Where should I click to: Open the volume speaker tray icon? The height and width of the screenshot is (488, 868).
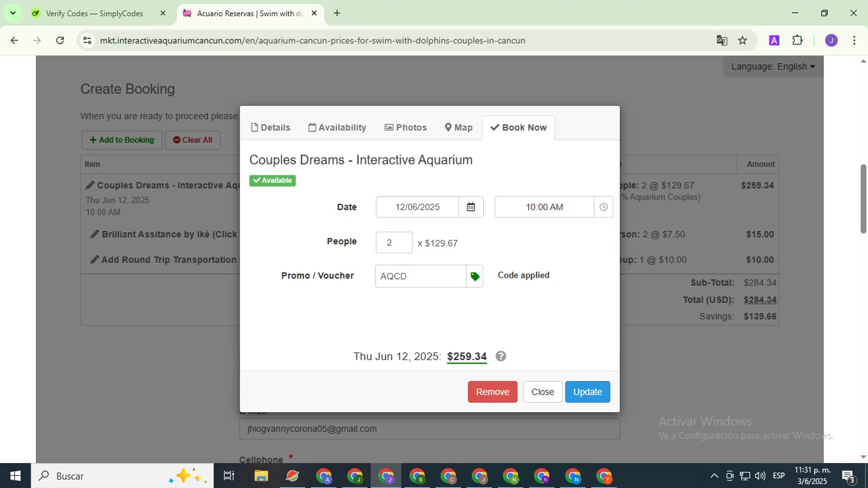[x=760, y=476]
